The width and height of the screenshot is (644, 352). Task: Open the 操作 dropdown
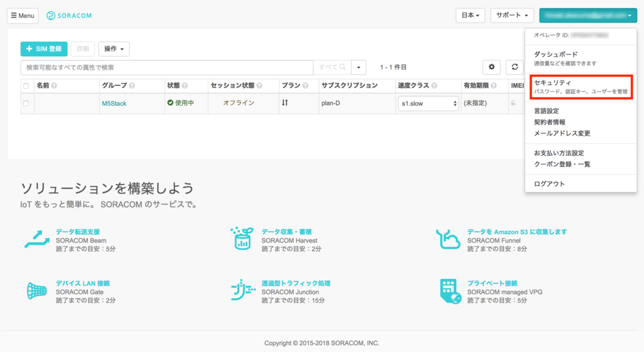pyautogui.click(x=114, y=49)
